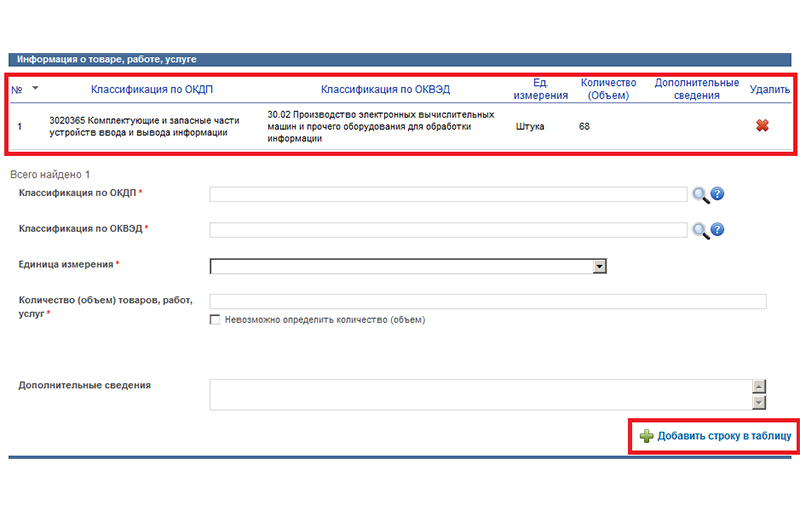
Task: Click the 'Штука' unit cell
Action: [x=530, y=126]
